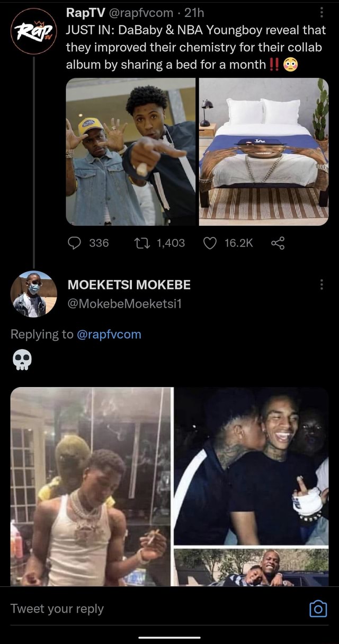The image size is (339, 644).
Task: Share the RapTV tweet via share icon
Action: [x=278, y=243]
